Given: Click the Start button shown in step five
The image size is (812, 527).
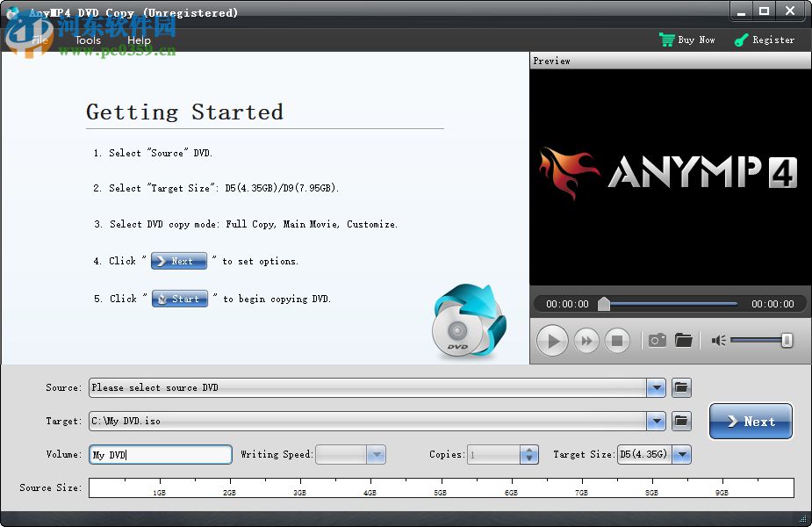Looking at the screenshot, I should 180,299.
